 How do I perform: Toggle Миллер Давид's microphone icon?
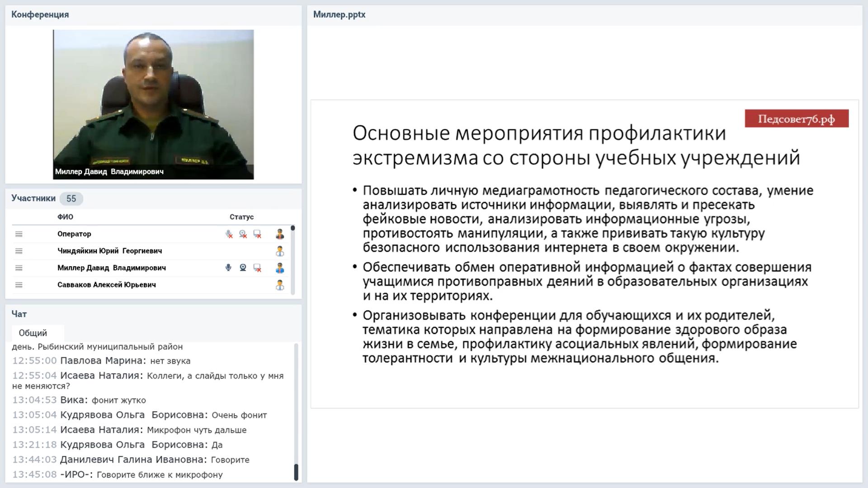(x=228, y=268)
